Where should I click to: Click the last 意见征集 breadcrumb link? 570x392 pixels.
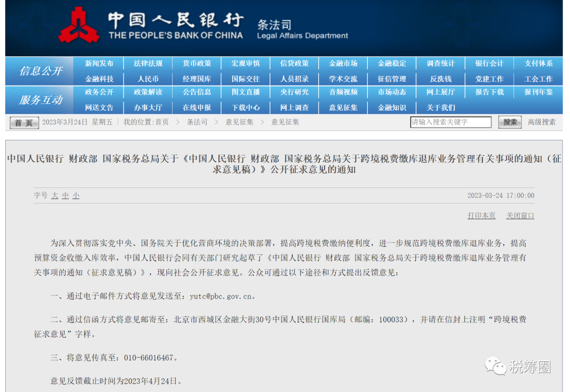285,122
